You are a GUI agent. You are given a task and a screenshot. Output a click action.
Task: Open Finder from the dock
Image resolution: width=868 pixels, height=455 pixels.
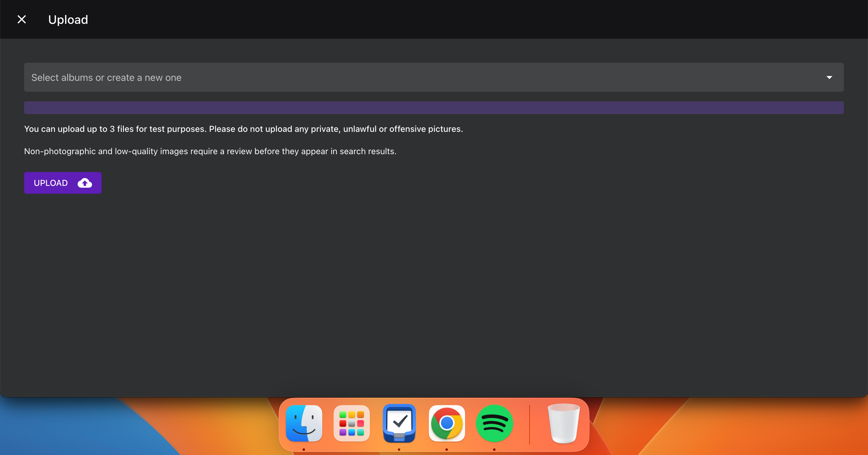[304, 424]
